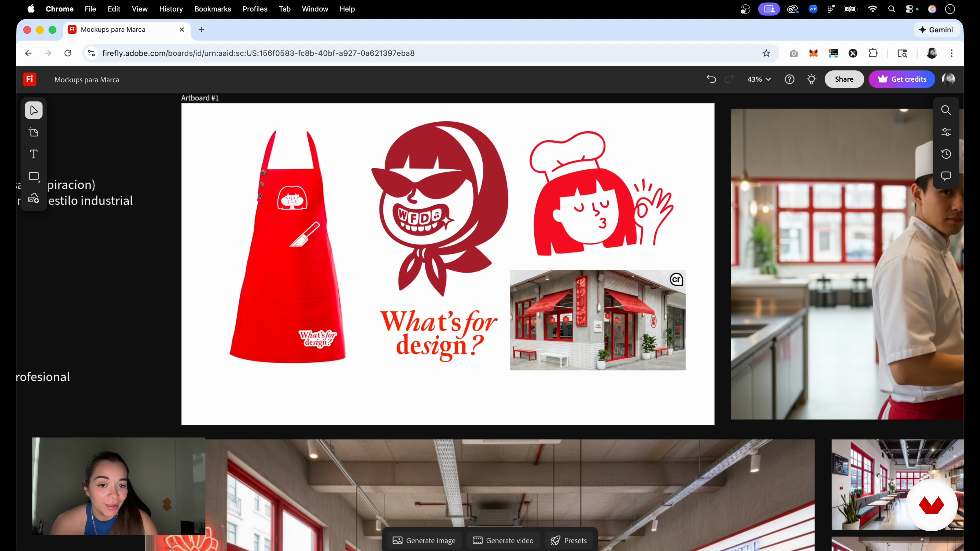The image size is (980, 551).
Task: Click the Share button
Action: [844, 79]
